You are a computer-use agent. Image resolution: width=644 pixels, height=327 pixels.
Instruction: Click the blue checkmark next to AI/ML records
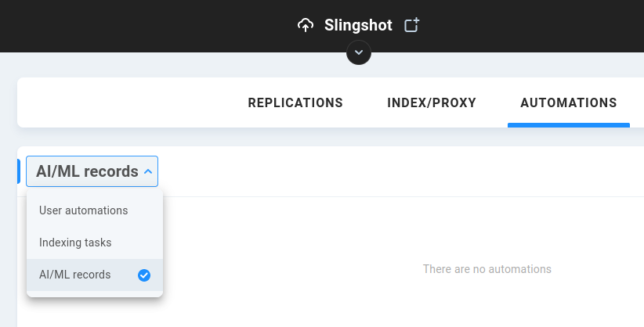(x=144, y=275)
